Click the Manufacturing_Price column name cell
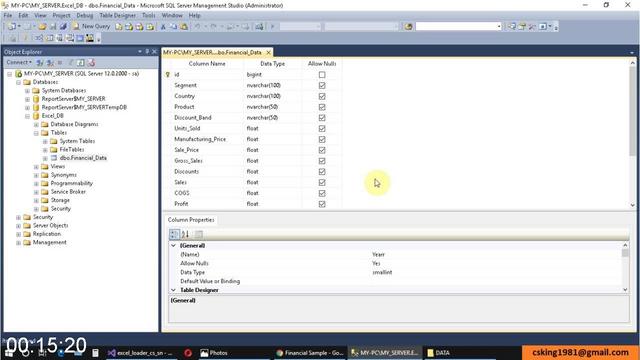The image size is (640, 360). (207, 139)
